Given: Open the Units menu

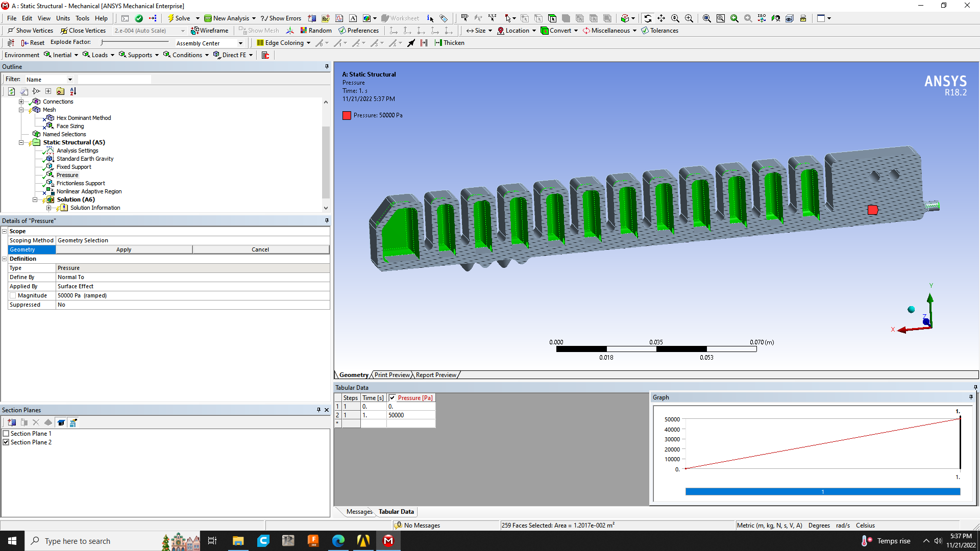Looking at the screenshot, I should (x=63, y=18).
